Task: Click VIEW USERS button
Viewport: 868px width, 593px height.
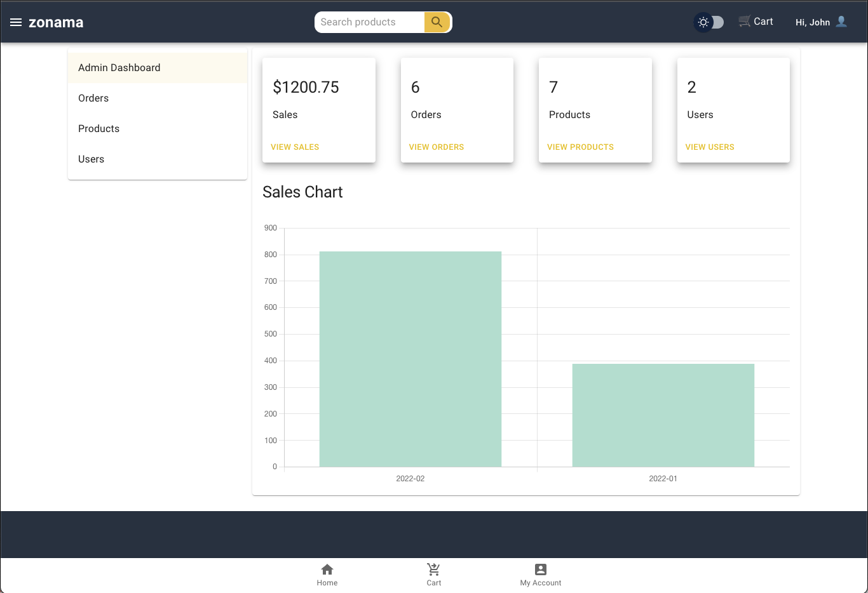Action: point(710,147)
